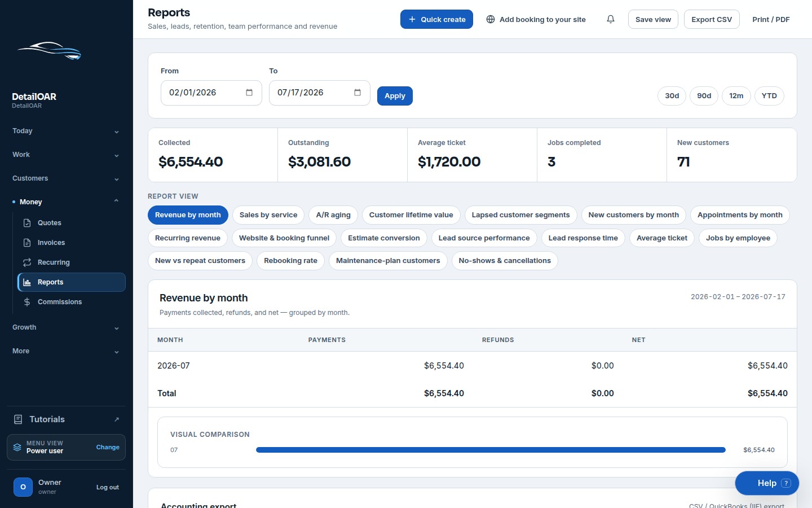Viewport: 812px width, 508px height.
Task: Click the Quotes document icon
Action: pyautogui.click(x=27, y=223)
